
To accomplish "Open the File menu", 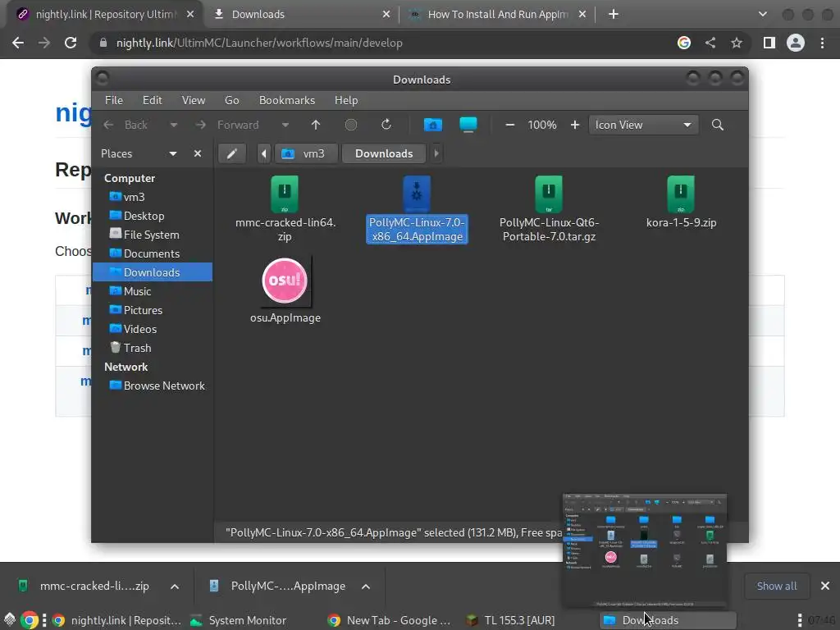I will click(113, 100).
